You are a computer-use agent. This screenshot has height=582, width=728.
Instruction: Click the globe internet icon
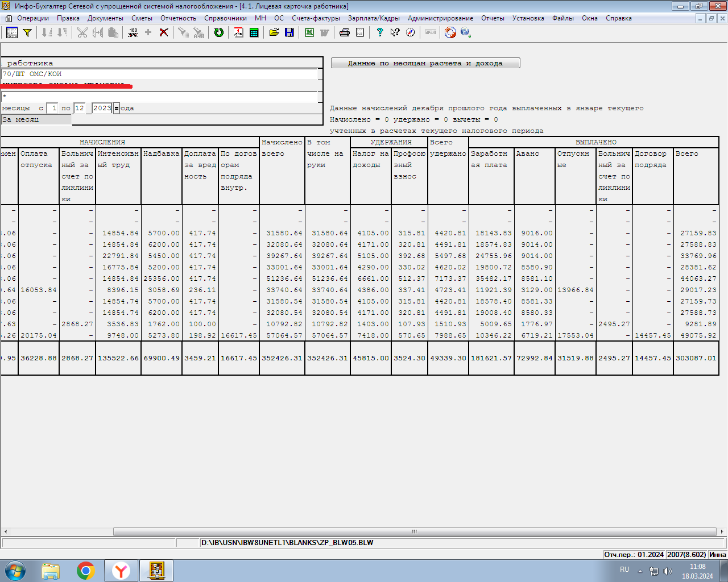[x=466, y=32]
